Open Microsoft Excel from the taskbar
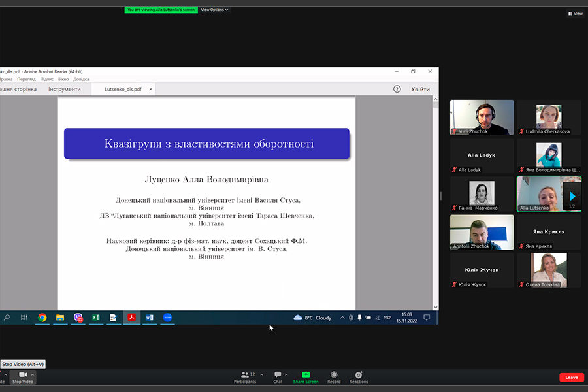This screenshot has height=392, width=588. pos(95,318)
